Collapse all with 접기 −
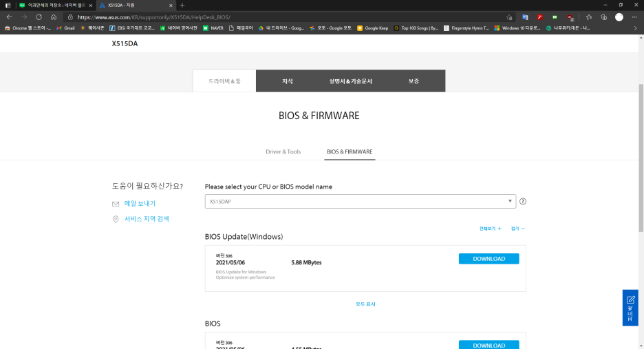Image resolution: width=644 pixels, height=349 pixels. (x=517, y=229)
